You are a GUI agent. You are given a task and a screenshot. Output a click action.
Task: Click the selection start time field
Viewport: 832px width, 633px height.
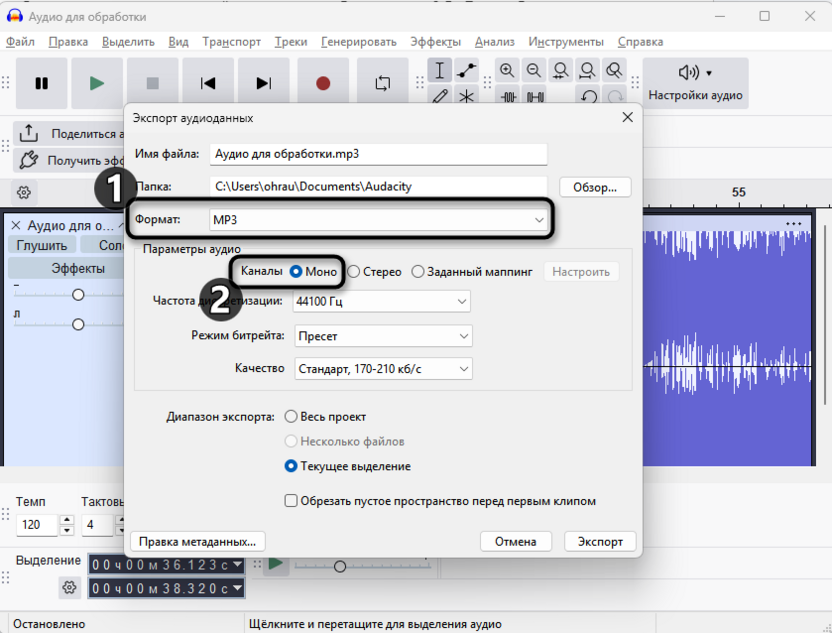point(160,564)
